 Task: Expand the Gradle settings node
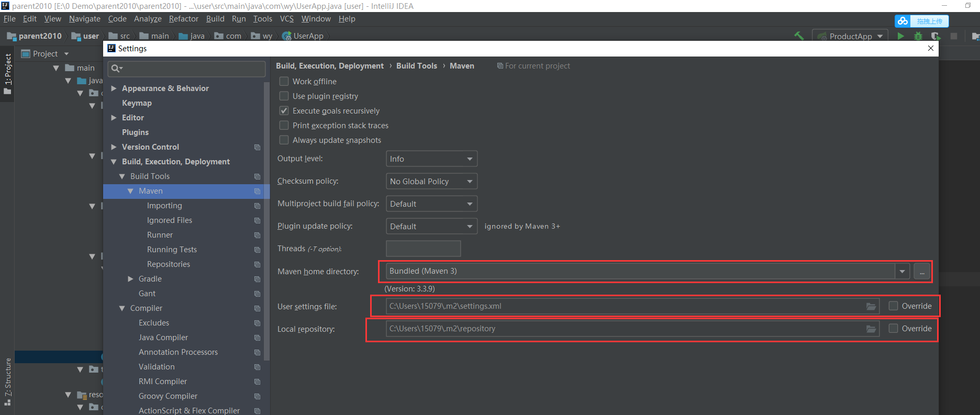click(130, 279)
